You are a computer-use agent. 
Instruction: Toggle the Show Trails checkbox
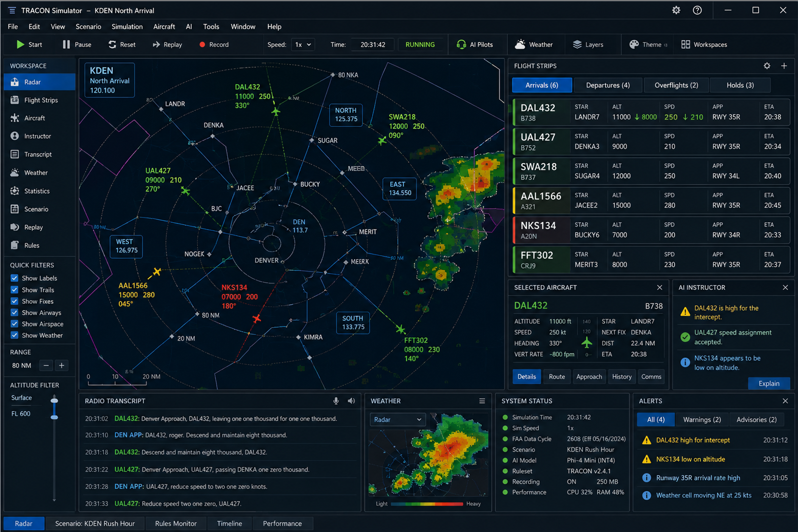point(14,290)
